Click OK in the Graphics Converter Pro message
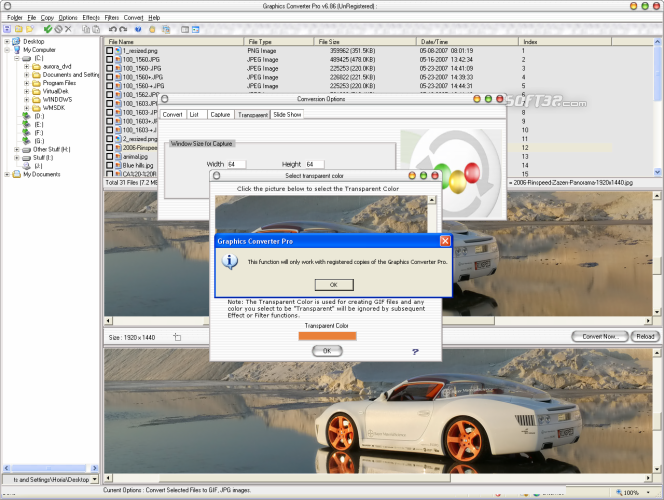 click(x=334, y=285)
